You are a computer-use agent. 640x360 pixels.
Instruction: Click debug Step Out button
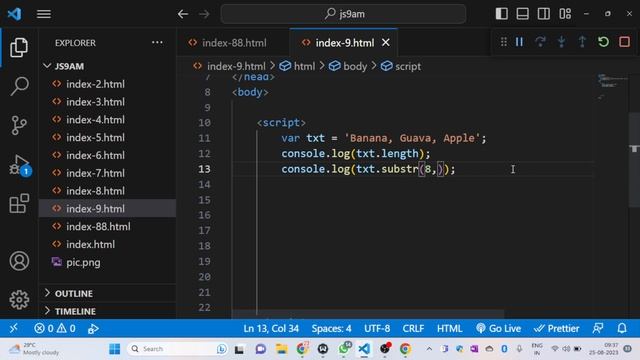click(582, 42)
